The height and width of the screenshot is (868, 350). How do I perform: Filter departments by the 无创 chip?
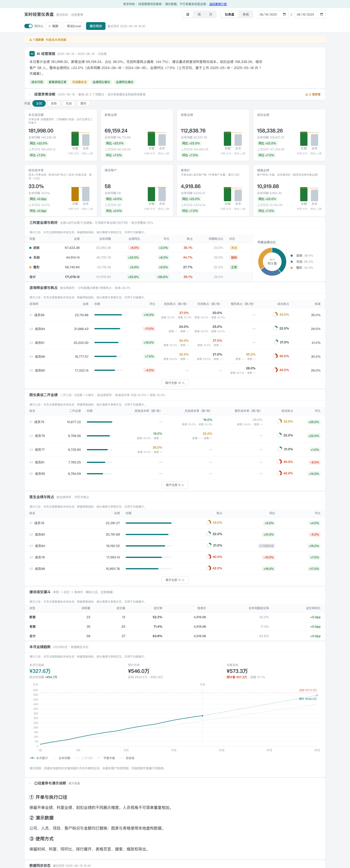69,104
